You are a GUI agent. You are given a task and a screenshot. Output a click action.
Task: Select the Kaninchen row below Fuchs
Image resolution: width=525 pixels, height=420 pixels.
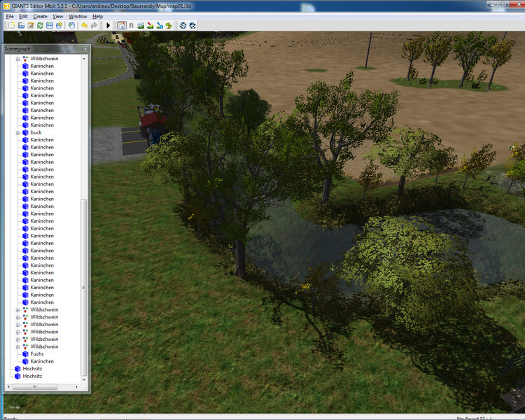[x=42, y=361]
